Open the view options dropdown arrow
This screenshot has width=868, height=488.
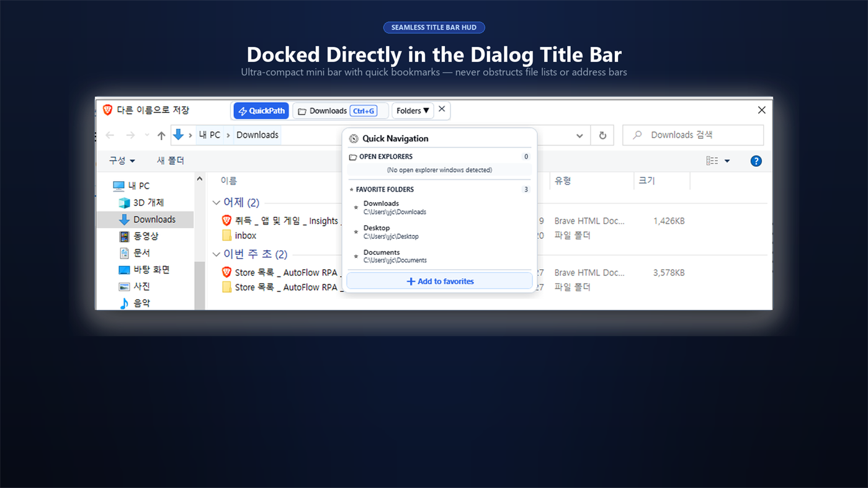coord(727,161)
